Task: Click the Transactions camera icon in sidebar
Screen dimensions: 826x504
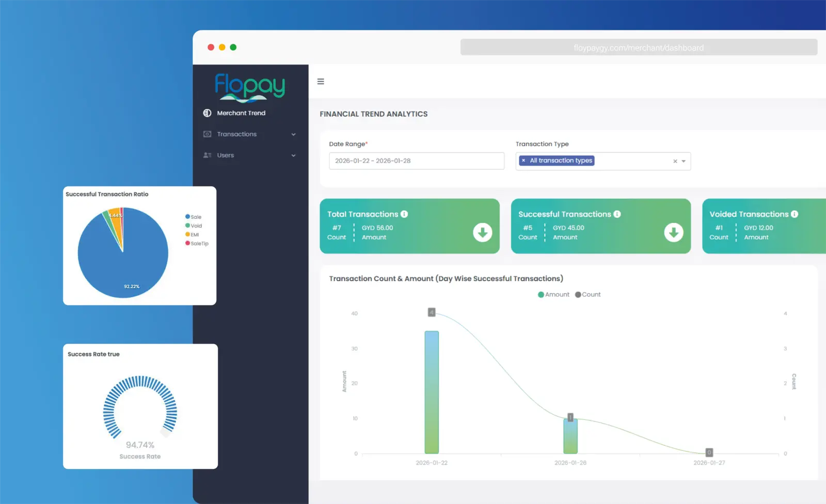Action: coord(207,134)
